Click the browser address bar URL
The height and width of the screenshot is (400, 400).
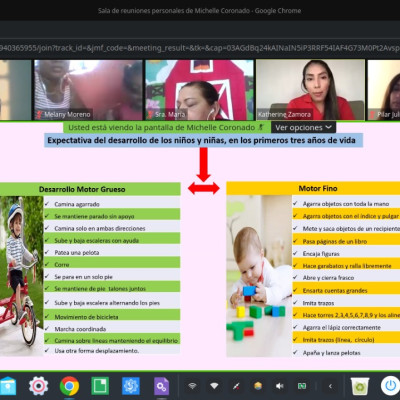coord(200,48)
